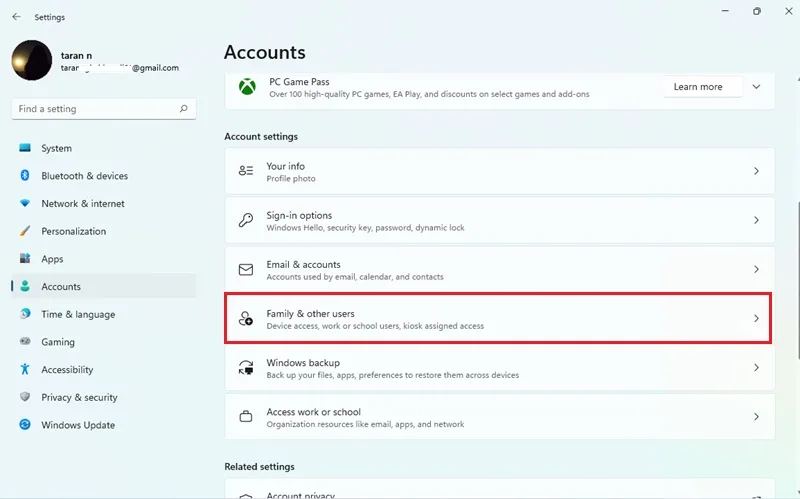Click 'Profile photo' subtitle text
This screenshot has height=499, width=800.
pos(291,179)
